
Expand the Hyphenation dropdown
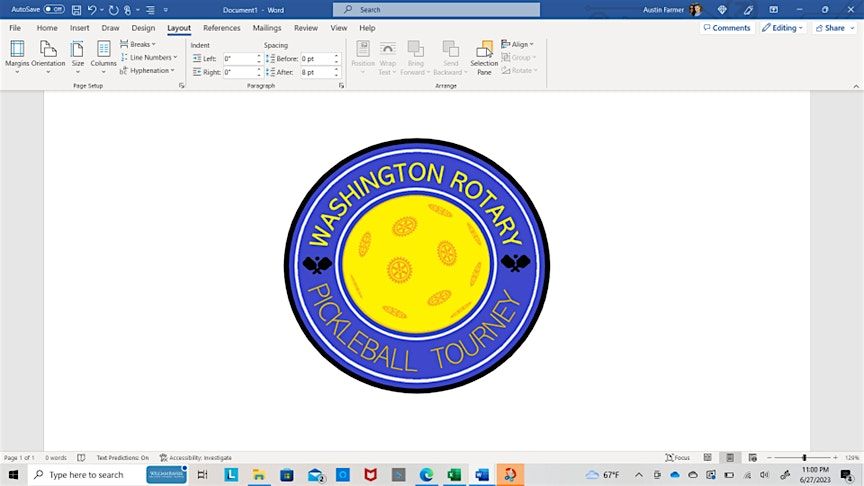click(x=147, y=71)
